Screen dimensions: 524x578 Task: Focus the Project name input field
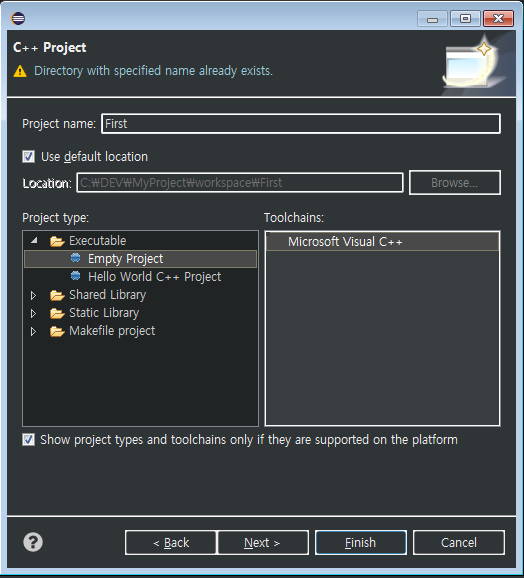(x=301, y=123)
